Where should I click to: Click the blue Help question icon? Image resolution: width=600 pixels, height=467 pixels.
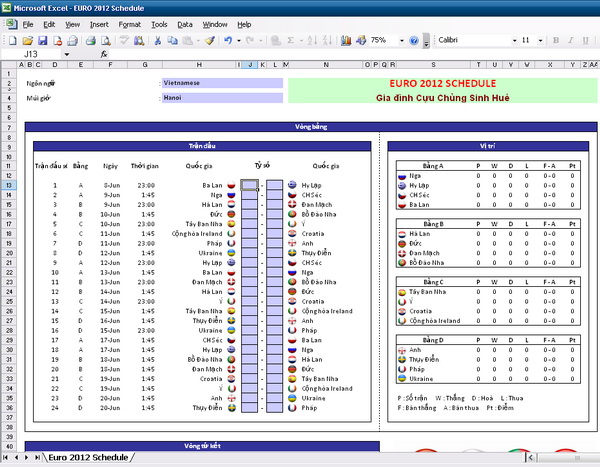[413, 40]
